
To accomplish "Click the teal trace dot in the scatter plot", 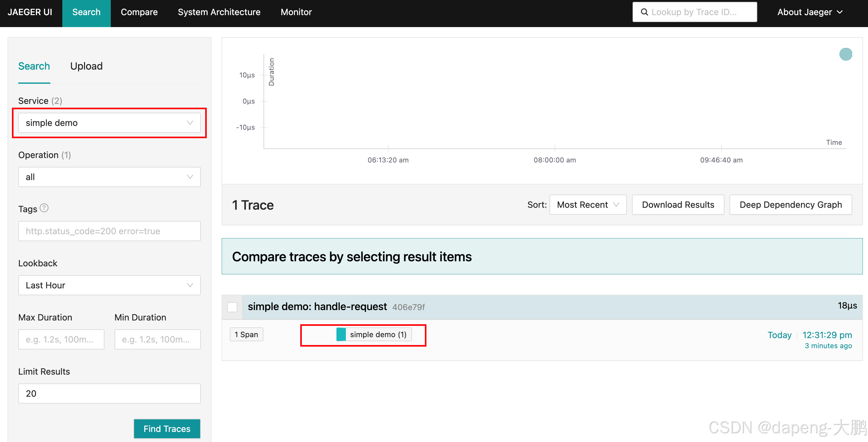I will pos(845,54).
